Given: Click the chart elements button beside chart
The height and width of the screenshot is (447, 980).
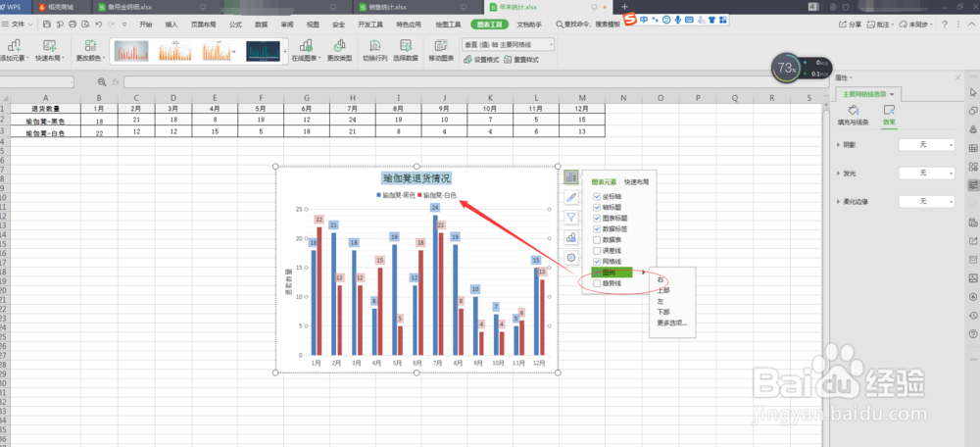Looking at the screenshot, I should [570, 176].
